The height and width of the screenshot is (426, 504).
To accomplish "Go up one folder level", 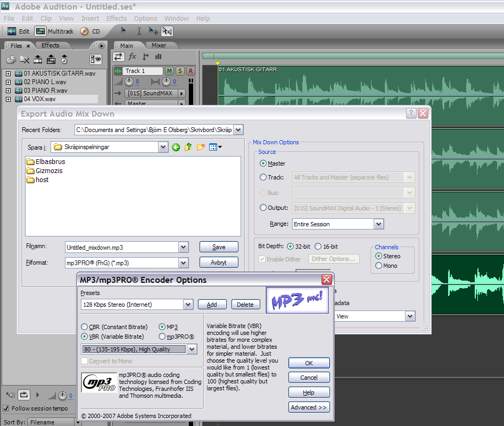I will click(188, 148).
